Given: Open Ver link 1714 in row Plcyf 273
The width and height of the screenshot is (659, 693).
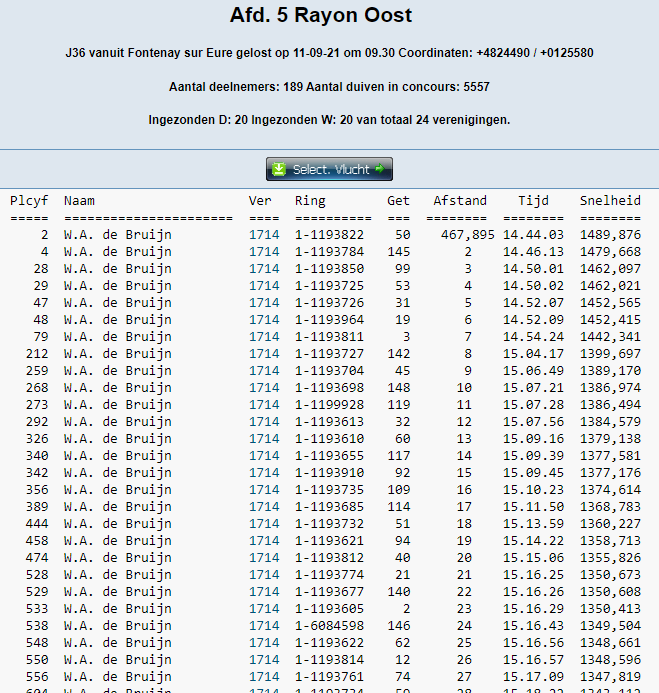Looking at the screenshot, I should 264,405.
